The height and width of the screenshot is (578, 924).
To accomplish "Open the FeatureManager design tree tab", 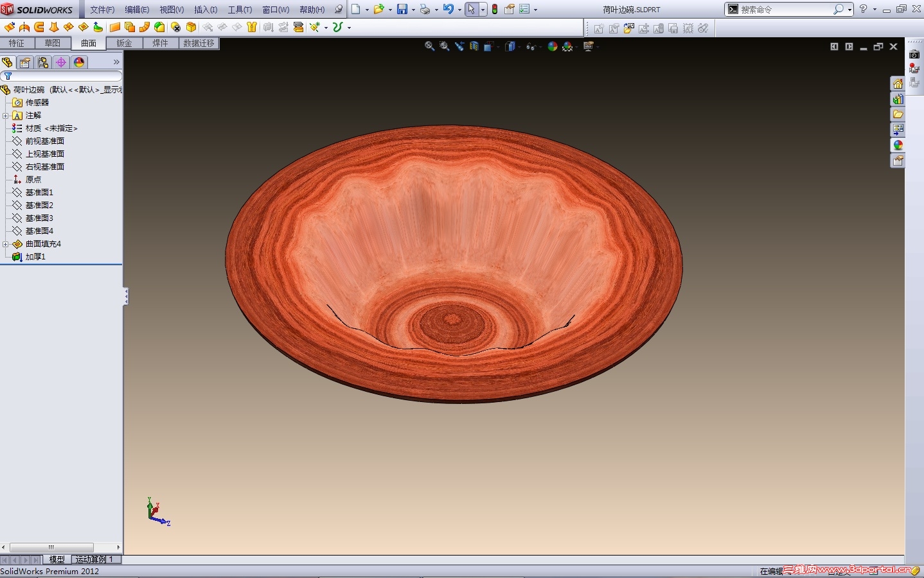I will [x=7, y=62].
